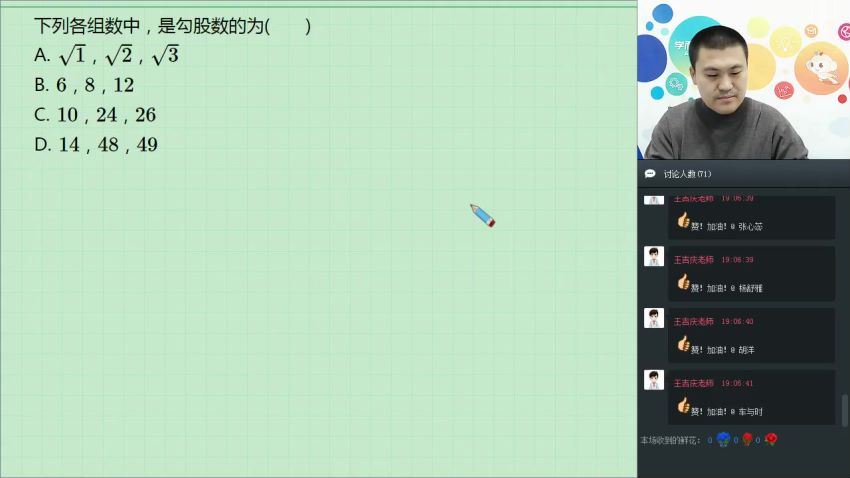Click the last red flower icon in the flower bar
Image resolution: width=850 pixels, height=478 pixels.
pyautogui.click(x=771, y=439)
